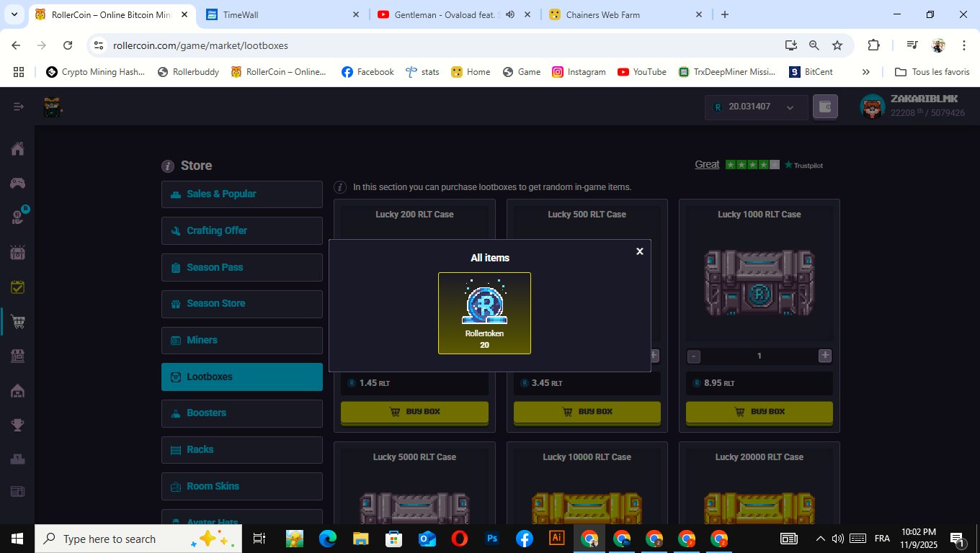Open Tous les favoris folder
This screenshot has width=980, height=553.
tap(932, 72)
